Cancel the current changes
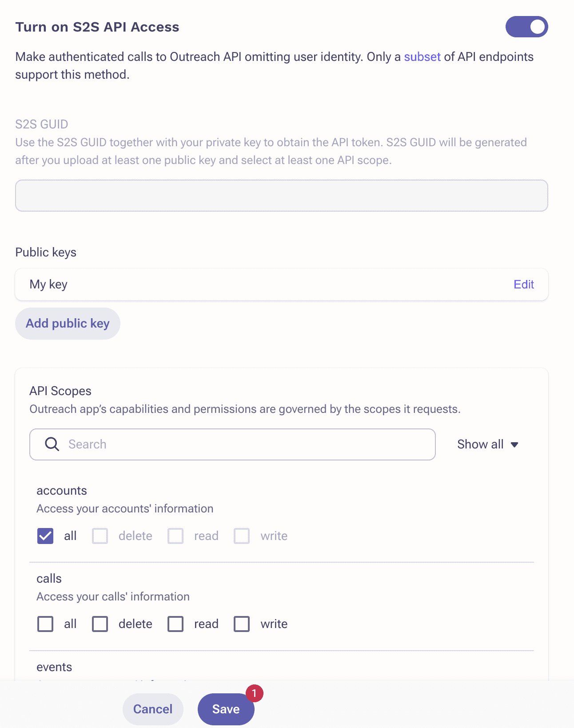574x728 pixels. [153, 709]
